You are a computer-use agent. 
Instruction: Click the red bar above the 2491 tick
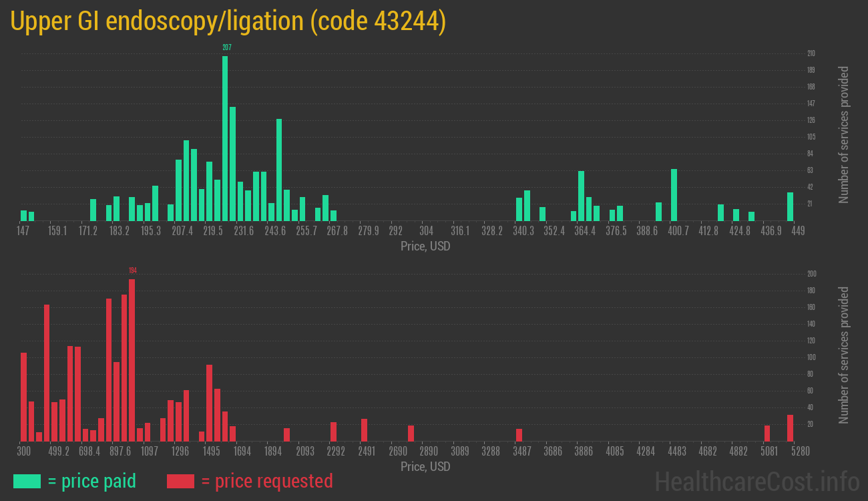(364, 430)
